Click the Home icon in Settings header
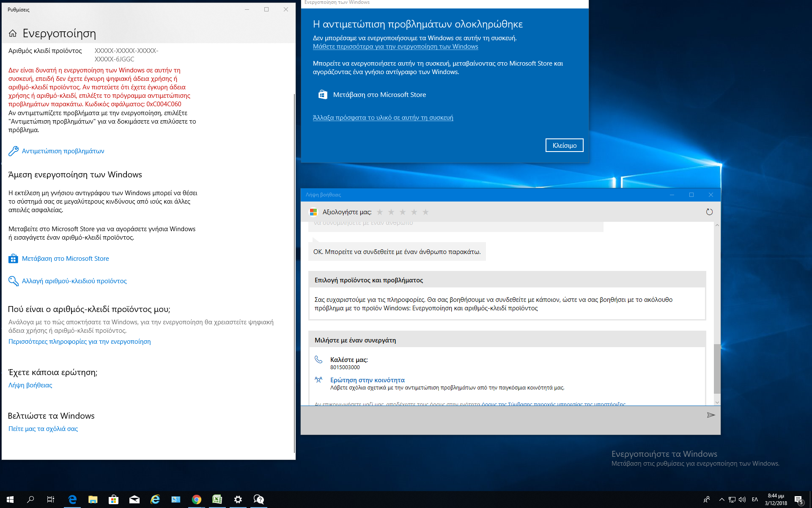The height and width of the screenshot is (508, 812). [x=13, y=33]
